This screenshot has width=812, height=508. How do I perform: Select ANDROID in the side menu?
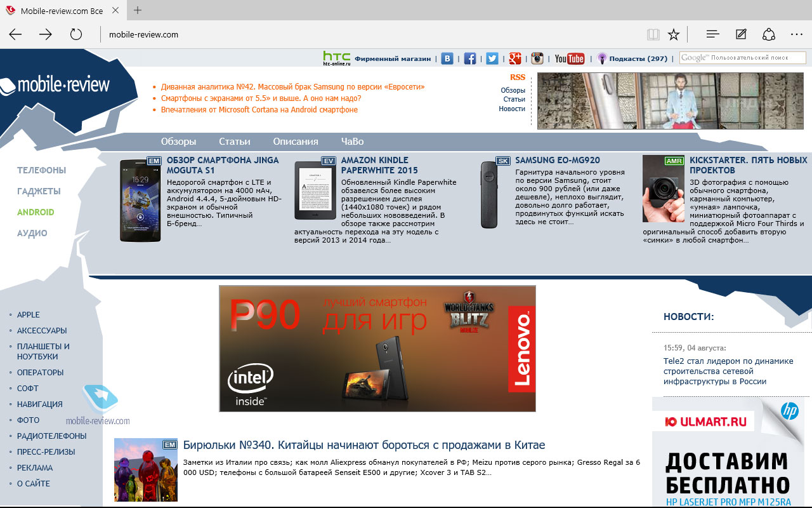[36, 212]
